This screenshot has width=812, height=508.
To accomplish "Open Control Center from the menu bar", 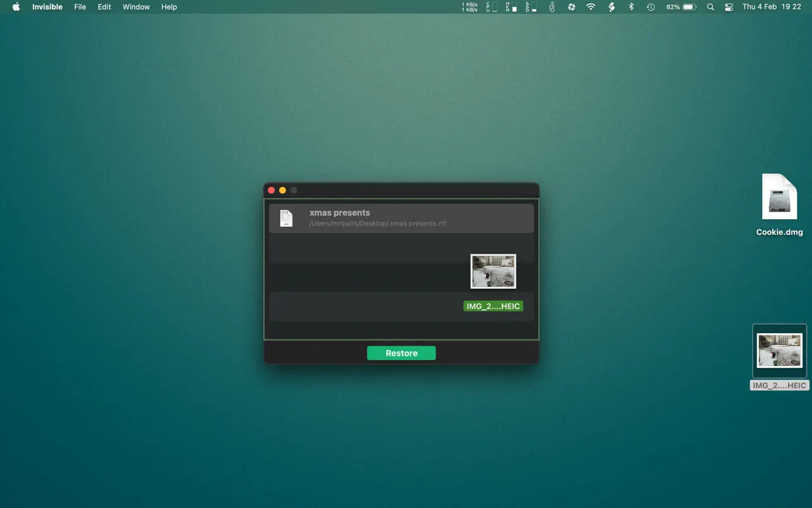I will point(729,7).
